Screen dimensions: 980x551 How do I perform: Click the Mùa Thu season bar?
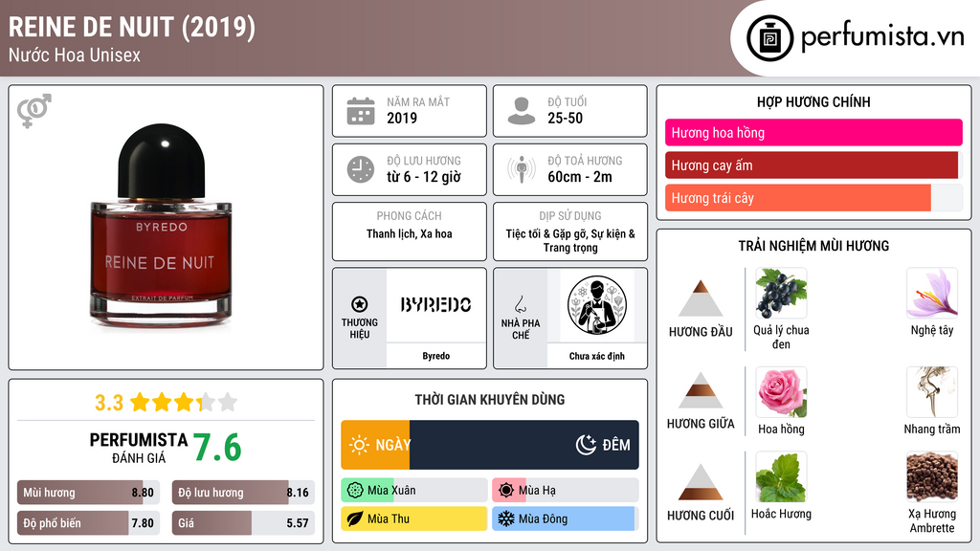413,518
